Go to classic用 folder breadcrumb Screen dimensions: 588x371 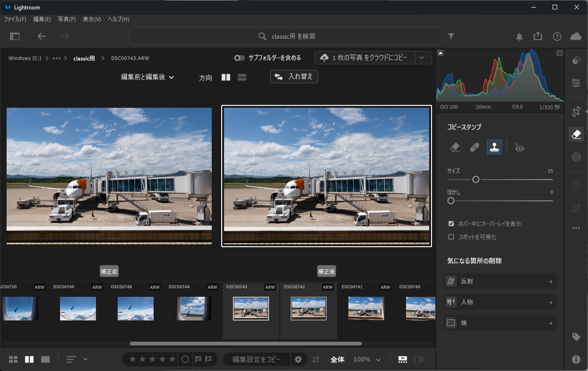click(84, 58)
